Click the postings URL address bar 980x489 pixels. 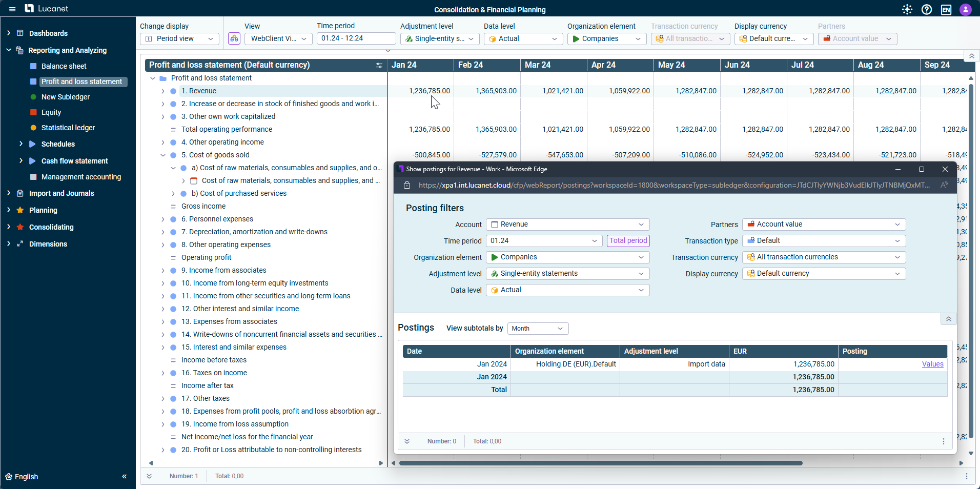point(674,185)
